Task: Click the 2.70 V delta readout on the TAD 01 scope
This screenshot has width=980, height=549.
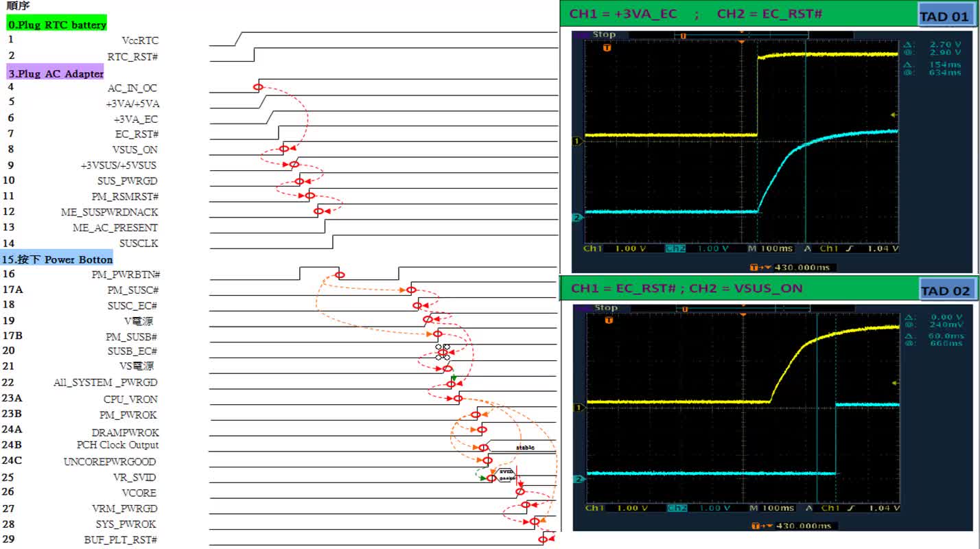Action: 946,43
